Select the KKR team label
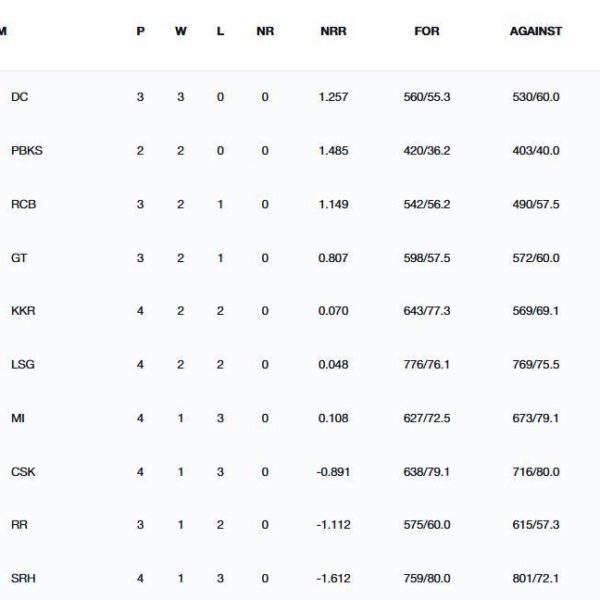This screenshot has height=600, width=600. pos(24,311)
